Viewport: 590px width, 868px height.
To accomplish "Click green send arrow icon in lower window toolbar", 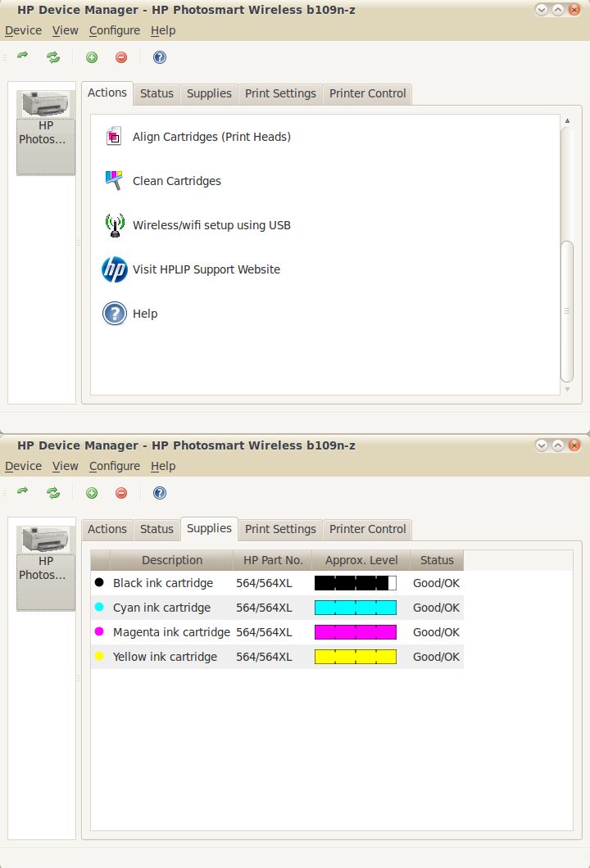I will [x=23, y=491].
